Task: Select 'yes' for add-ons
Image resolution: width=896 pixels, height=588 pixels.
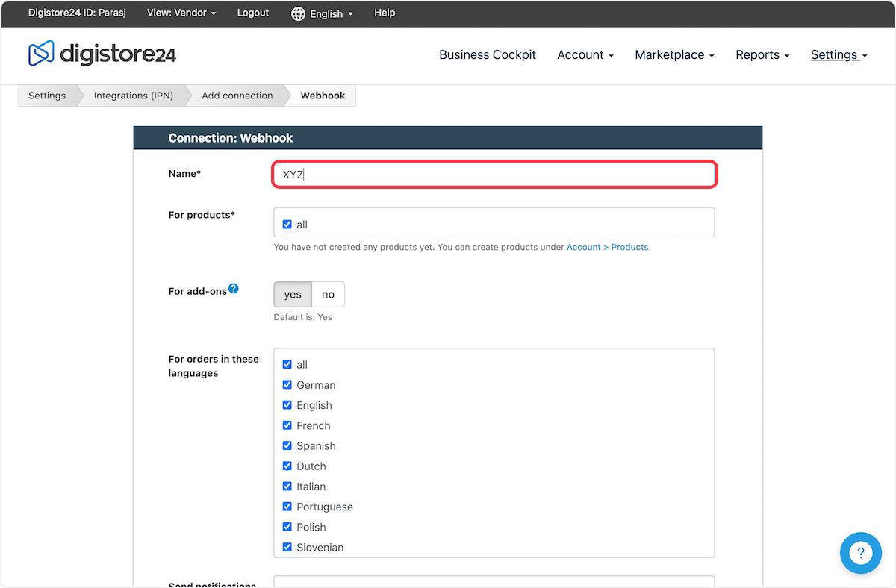Action: (x=293, y=294)
